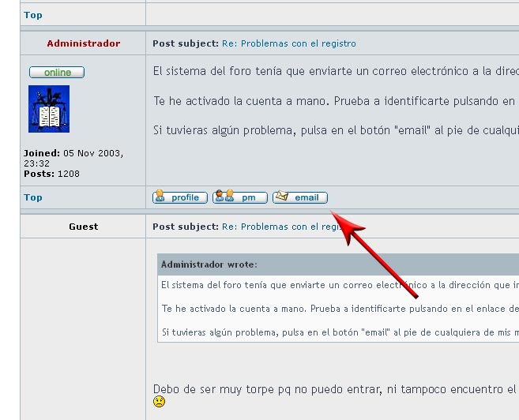This screenshot has width=519, height=420.
Task: Click the green online status badge
Action: point(57,73)
